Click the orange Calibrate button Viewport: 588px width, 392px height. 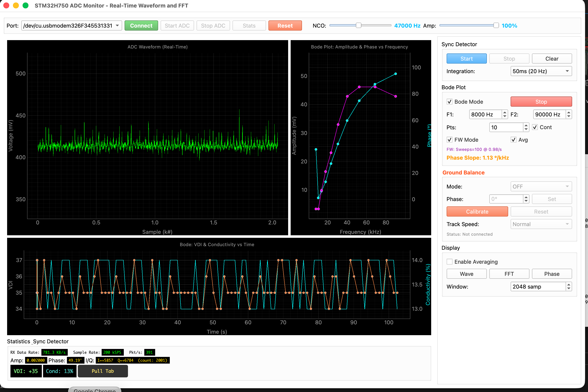[477, 211]
